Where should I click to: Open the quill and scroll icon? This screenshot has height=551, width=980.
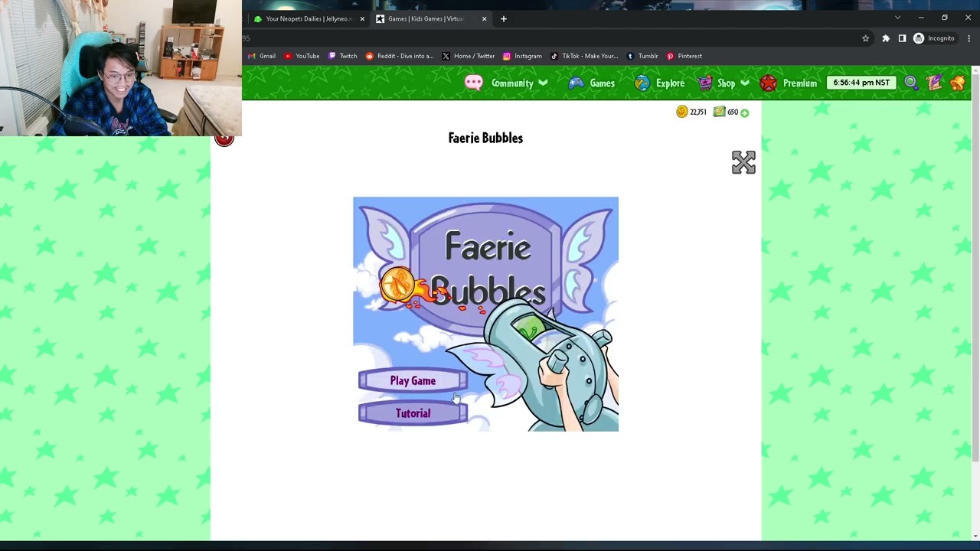(935, 83)
